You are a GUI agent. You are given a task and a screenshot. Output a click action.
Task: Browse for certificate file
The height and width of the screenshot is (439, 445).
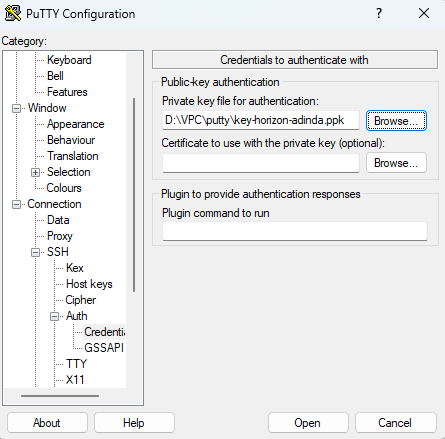click(x=396, y=163)
